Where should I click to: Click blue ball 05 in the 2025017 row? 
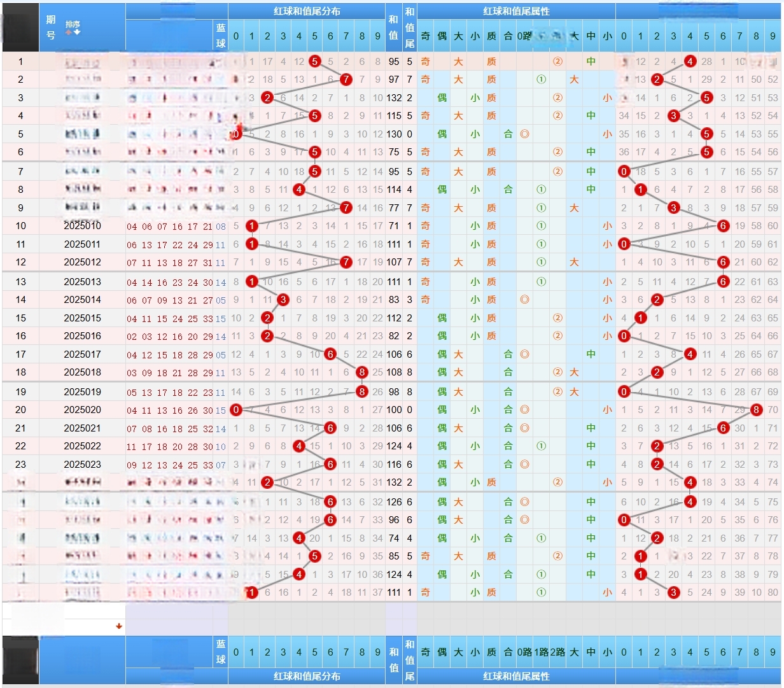click(x=220, y=355)
